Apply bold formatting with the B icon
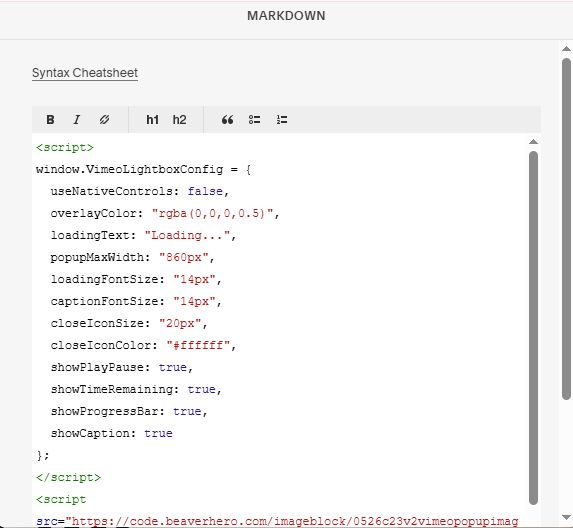The width and height of the screenshot is (573, 528). click(50, 119)
